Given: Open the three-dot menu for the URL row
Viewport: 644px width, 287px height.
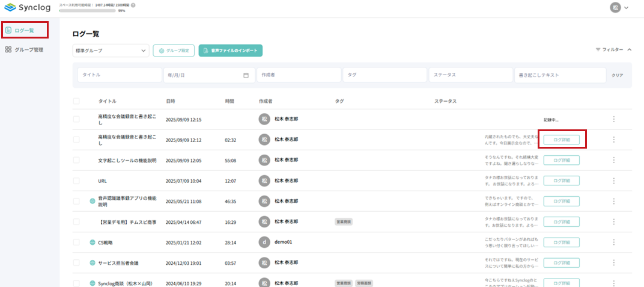Looking at the screenshot, I should coord(613,181).
